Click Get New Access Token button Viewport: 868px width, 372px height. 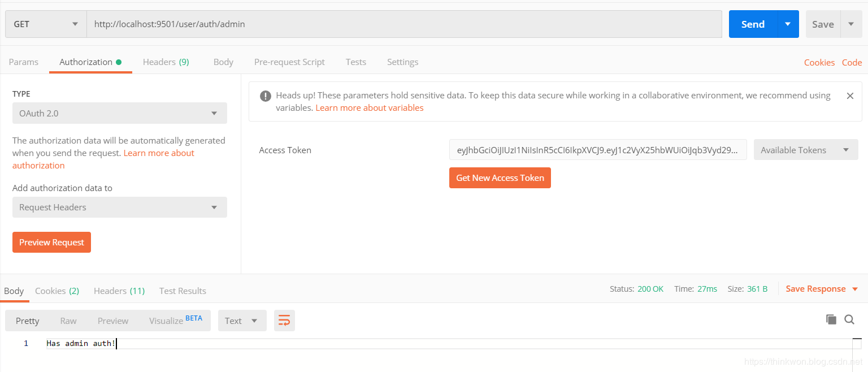[500, 178]
